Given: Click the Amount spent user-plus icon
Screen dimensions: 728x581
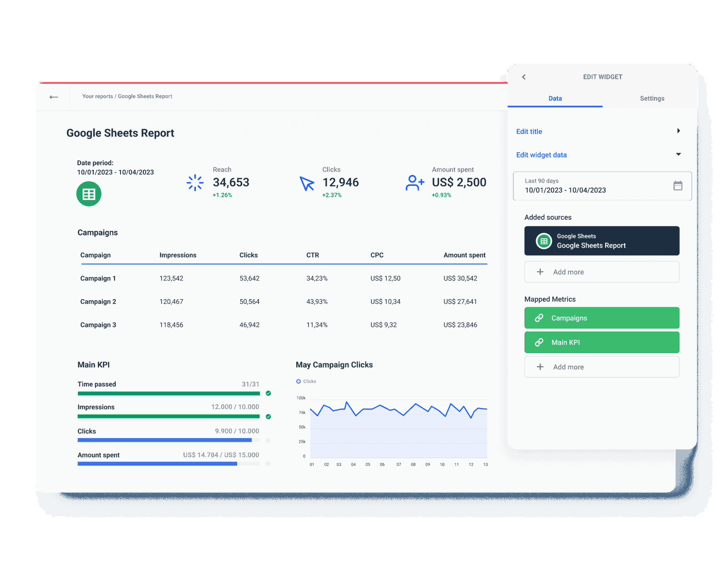Looking at the screenshot, I should click(x=415, y=183).
